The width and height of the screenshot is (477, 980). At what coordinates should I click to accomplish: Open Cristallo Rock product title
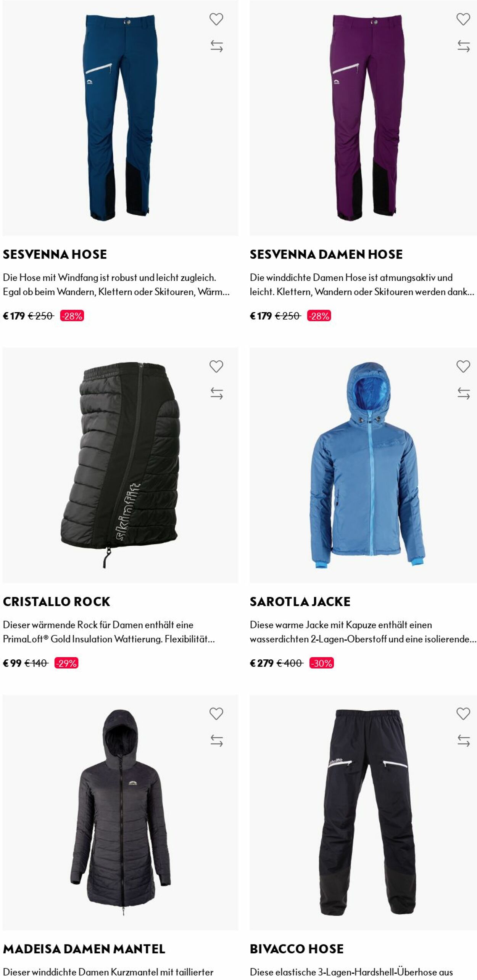56,602
